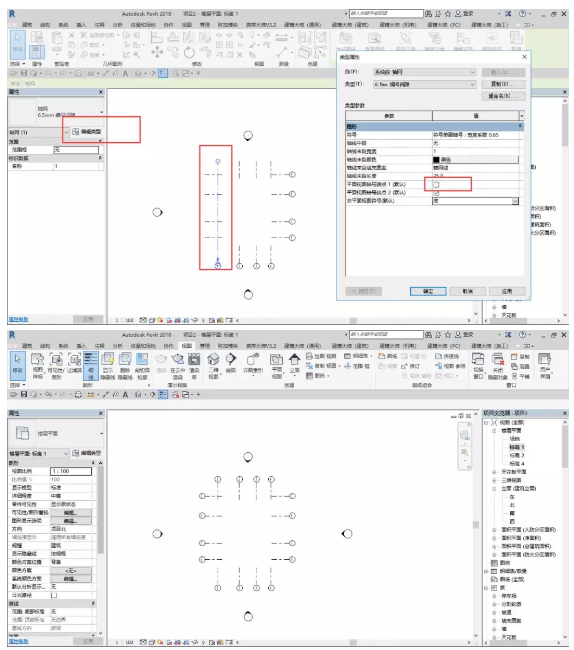Click Remove Hidden Lines (删除隐藏线) icon
574x650 pixels.
(125, 365)
